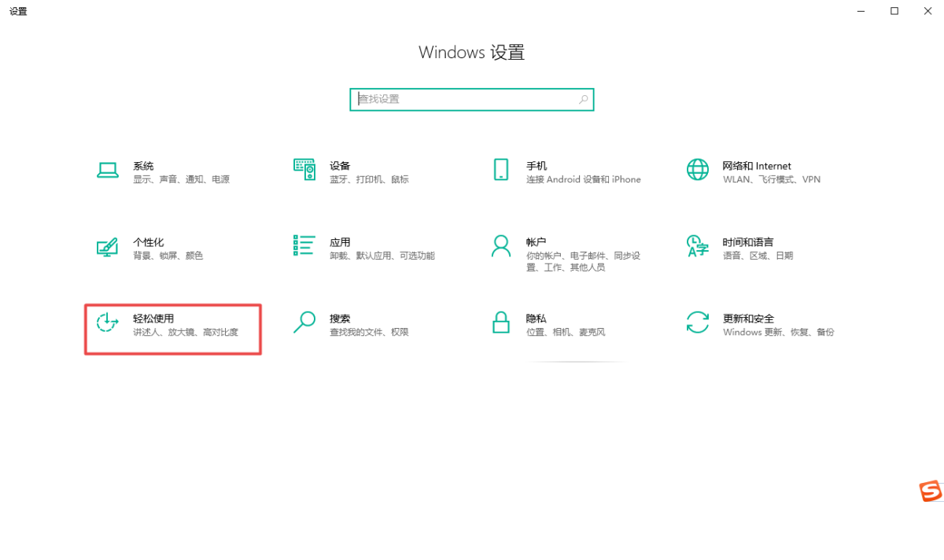The height and width of the screenshot is (560, 944).
Task: Open the 网络和 Internet globe icon
Action: point(697,169)
